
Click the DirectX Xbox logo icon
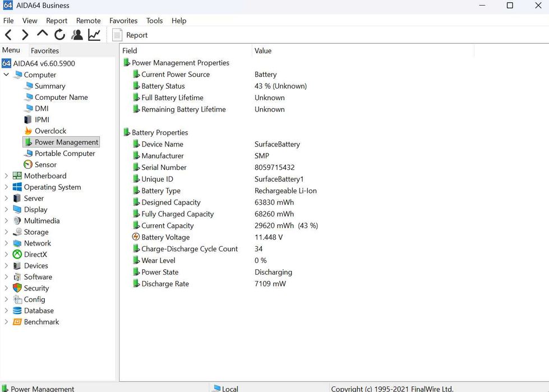click(x=17, y=254)
